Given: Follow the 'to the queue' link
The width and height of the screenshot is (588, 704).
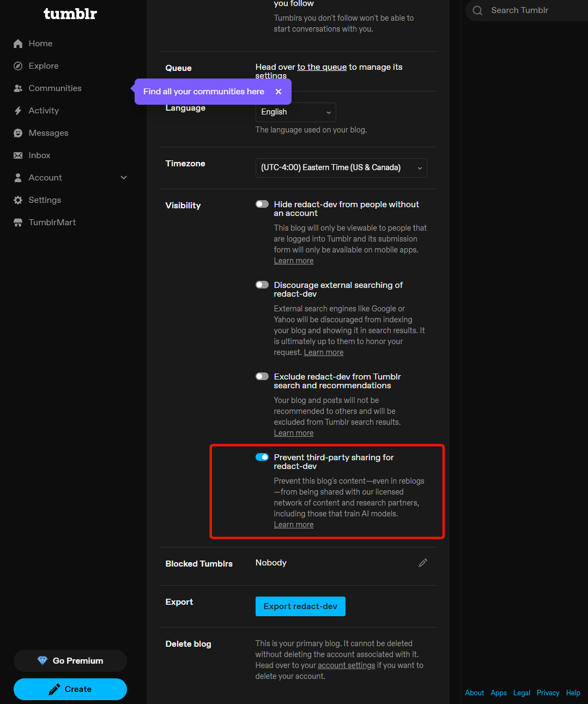Looking at the screenshot, I should tap(322, 67).
